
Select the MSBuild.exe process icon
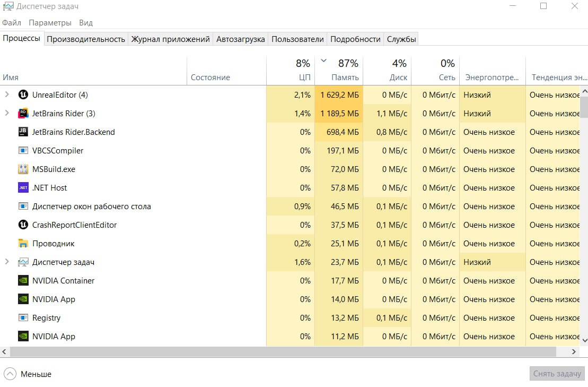[x=23, y=169]
